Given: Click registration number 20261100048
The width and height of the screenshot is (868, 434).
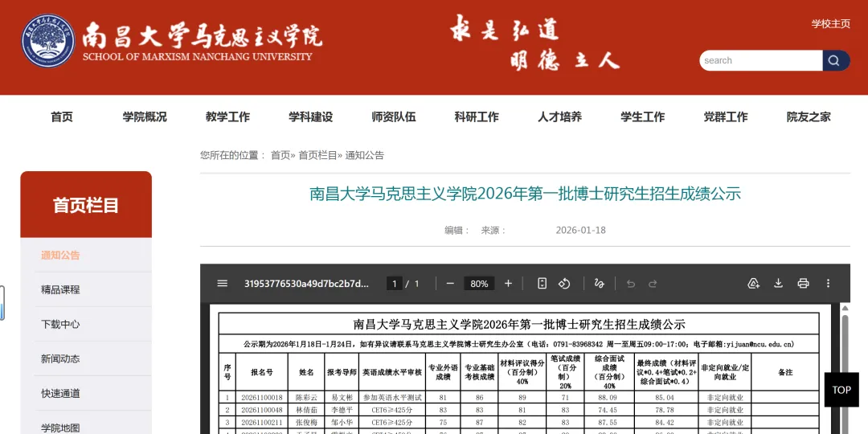Looking at the screenshot, I should (x=262, y=410).
